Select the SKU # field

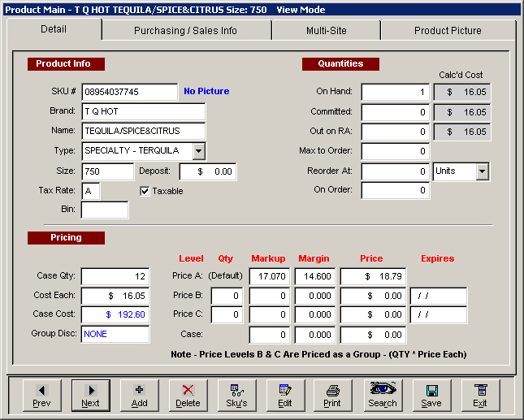coord(130,92)
